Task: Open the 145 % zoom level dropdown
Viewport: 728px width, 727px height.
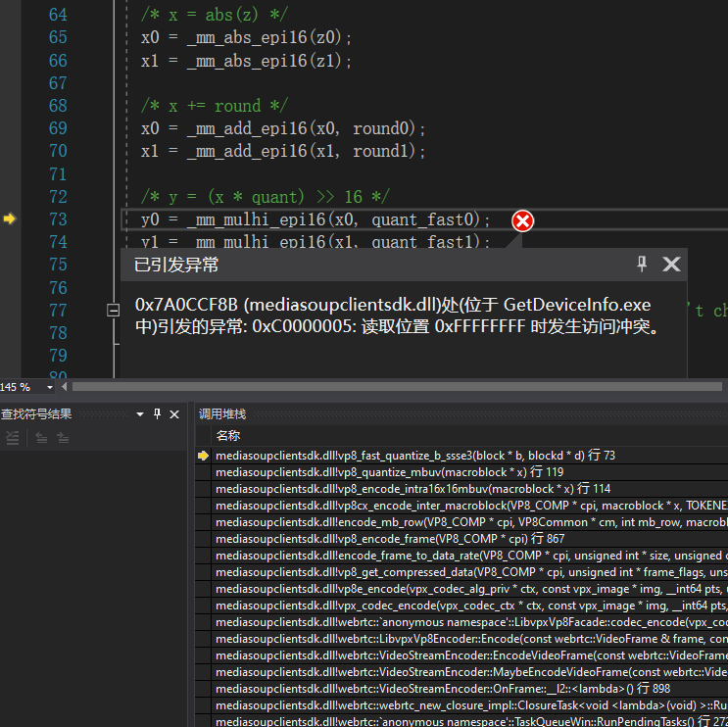Action: pos(49,387)
